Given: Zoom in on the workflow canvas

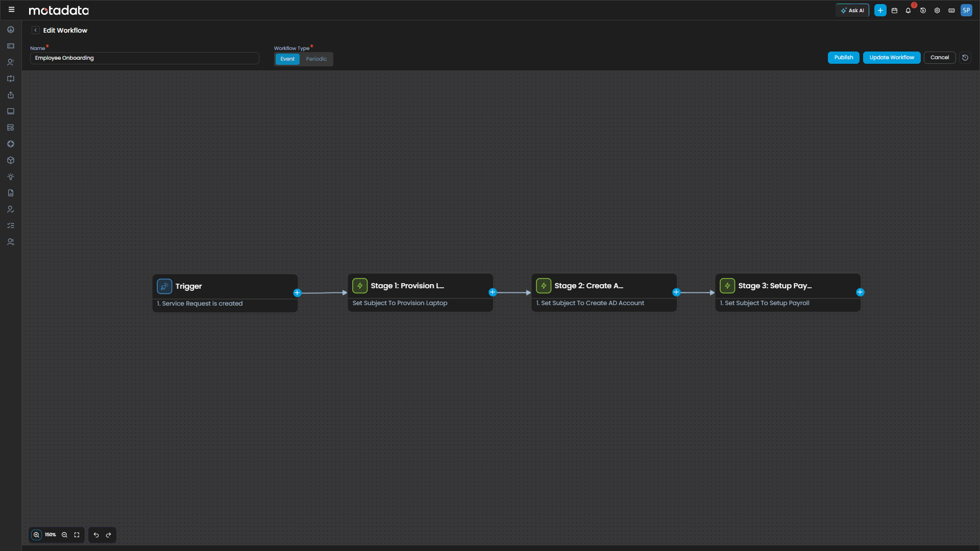Looking at the screenshot, I should (x=36, y=535).
